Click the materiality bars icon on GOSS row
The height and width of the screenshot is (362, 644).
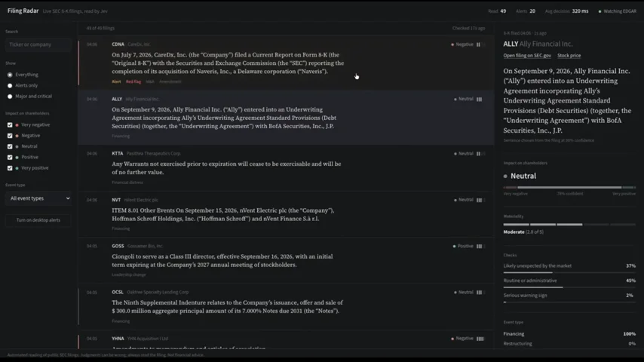480,246
